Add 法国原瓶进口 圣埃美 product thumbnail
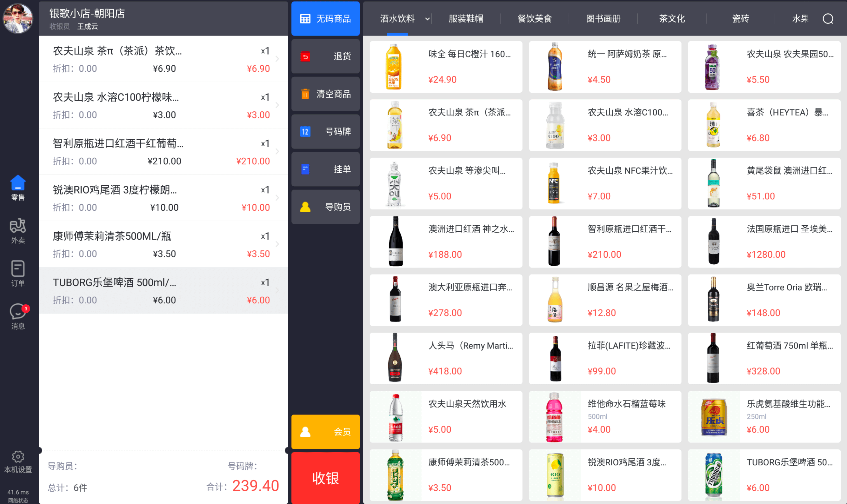 (714, 242)
